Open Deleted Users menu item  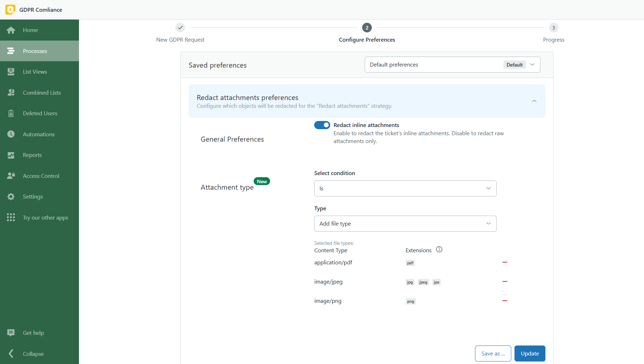[39, 114]
